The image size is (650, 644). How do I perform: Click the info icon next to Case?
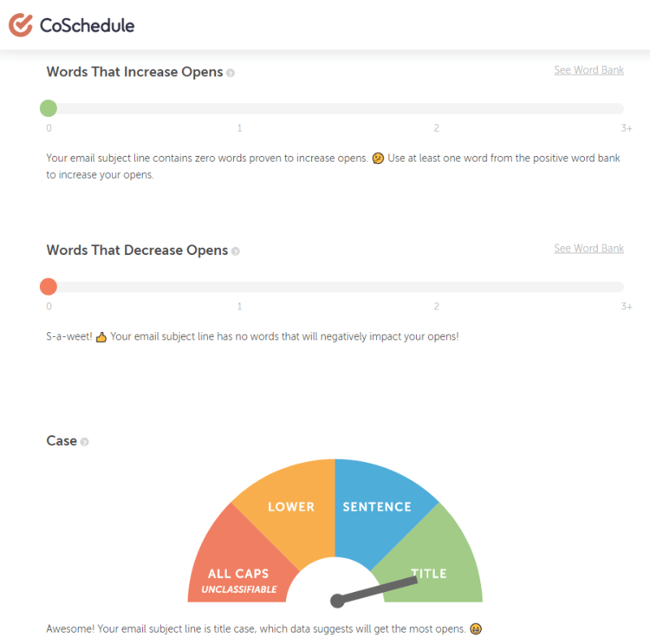(x=84, y=442)
